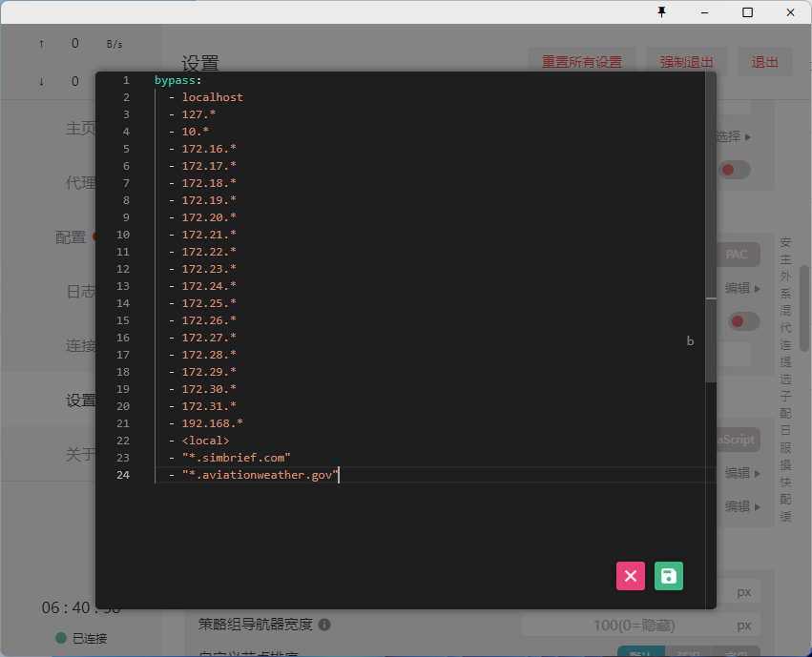812x657 pixels.
Task: Open the 编辑 expander directly below PAC
Action: click(x=742, y=288)
